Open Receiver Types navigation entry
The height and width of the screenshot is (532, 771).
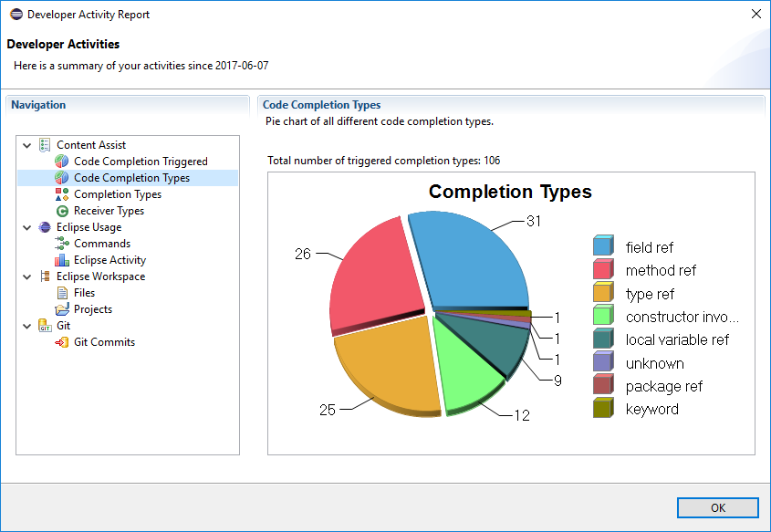[x=109, y=211]
